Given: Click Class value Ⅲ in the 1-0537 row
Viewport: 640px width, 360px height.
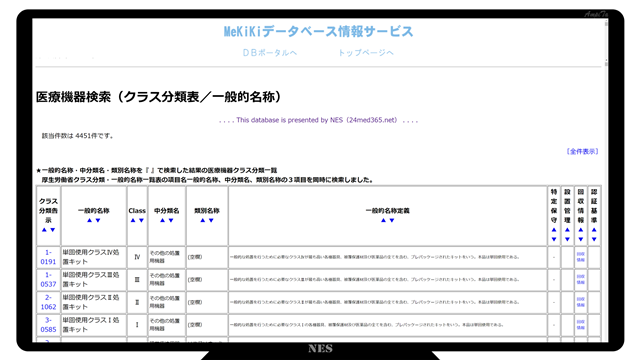Looking at the screenshot, I should click(137, 280).
